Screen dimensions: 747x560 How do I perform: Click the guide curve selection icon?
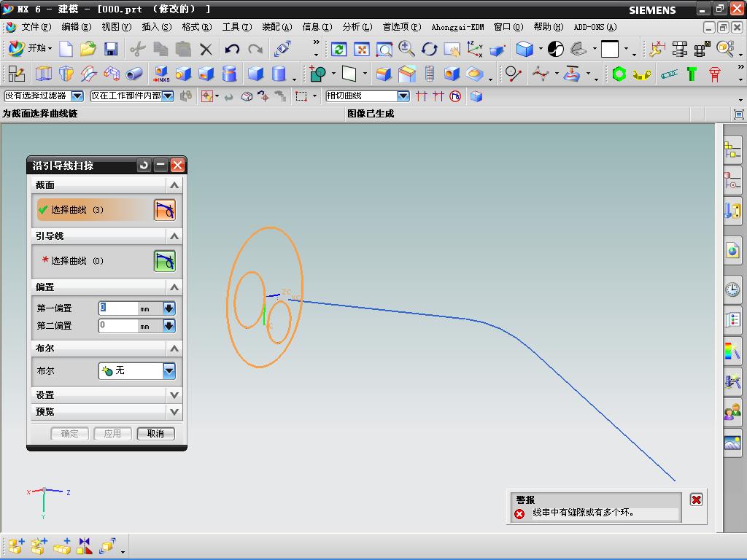click(x=165, y=261)
